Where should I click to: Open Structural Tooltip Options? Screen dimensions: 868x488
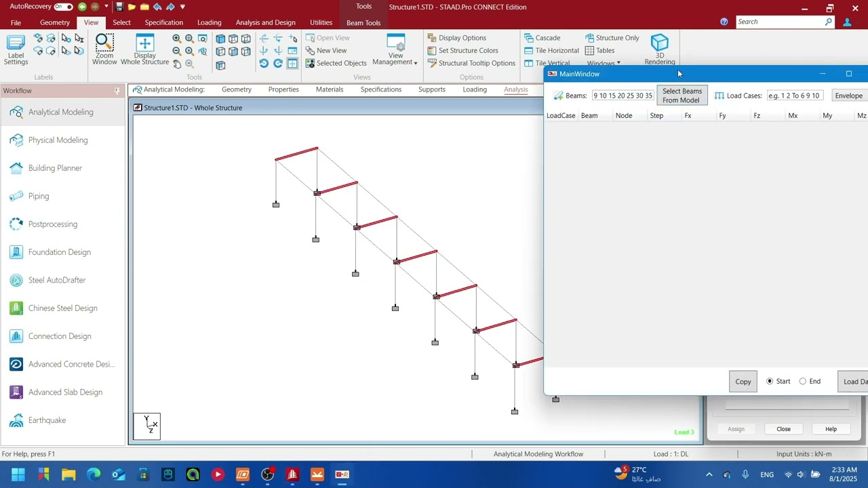(x=472, y=63)
